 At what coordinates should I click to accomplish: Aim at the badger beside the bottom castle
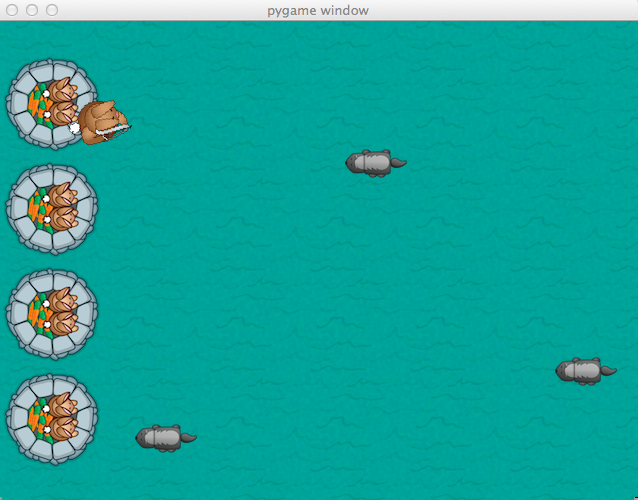[164, 437]
